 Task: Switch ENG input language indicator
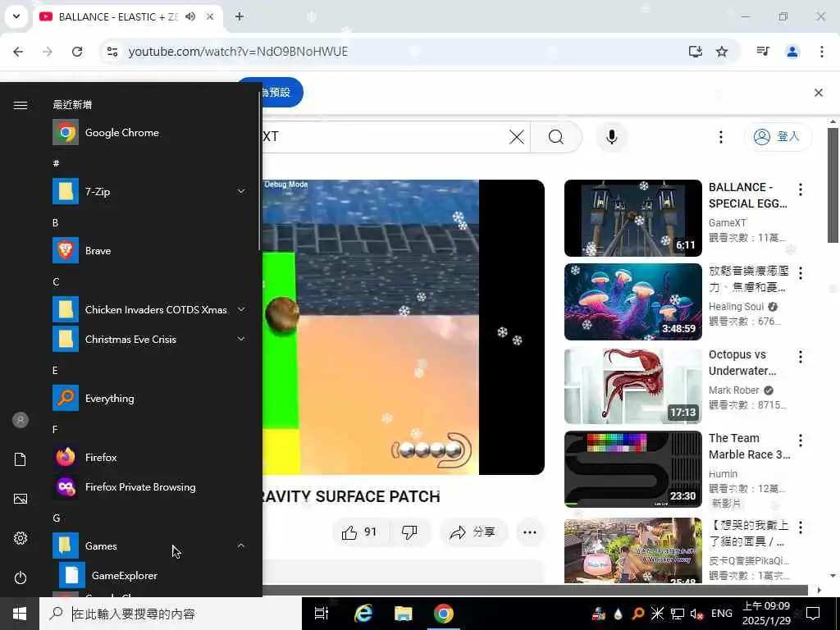pyautogui.click(x=722, y=614)
